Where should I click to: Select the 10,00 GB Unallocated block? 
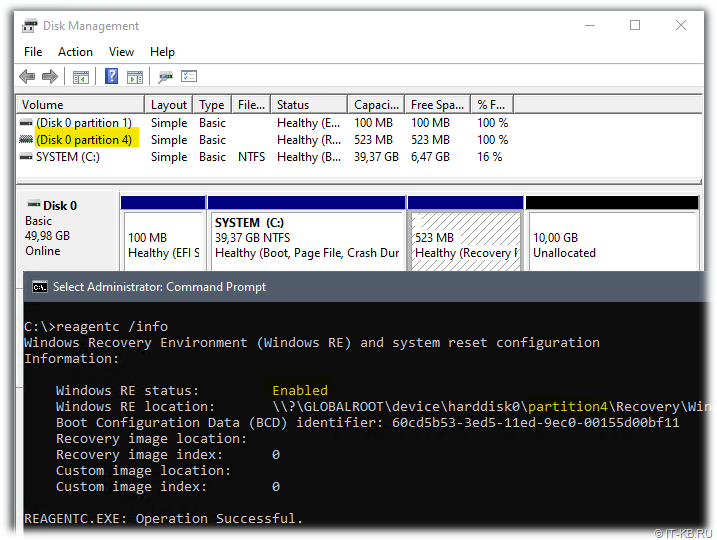612,234
